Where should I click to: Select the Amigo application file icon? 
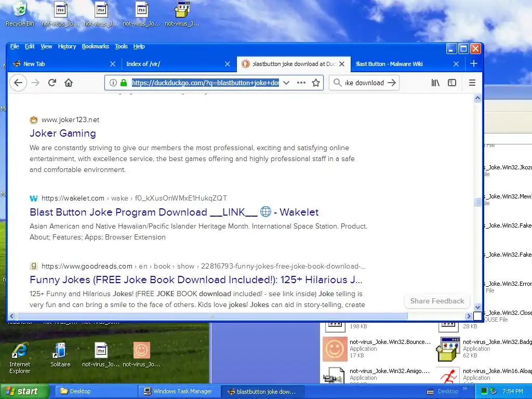(335, 377)
